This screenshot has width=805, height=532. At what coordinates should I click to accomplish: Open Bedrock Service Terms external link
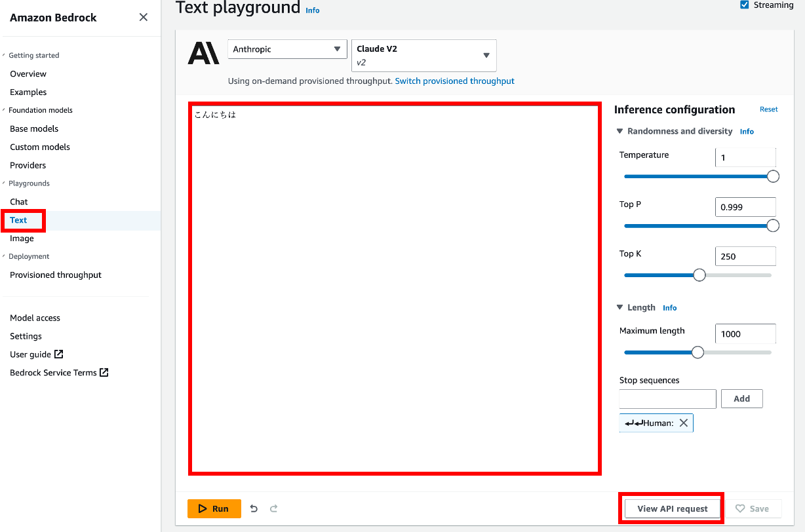(59, 373)
